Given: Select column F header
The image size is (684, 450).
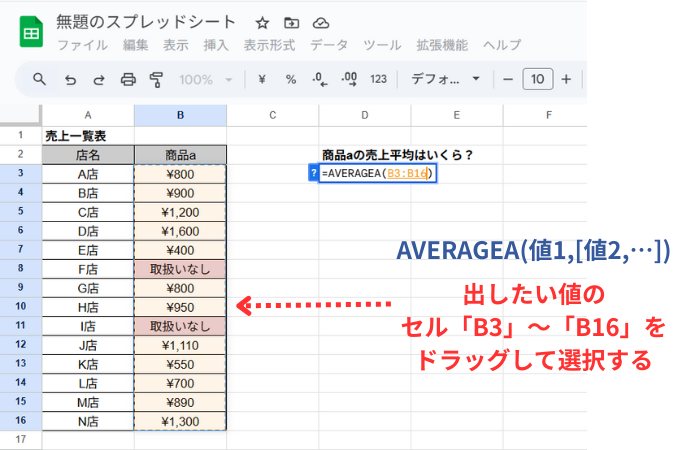Looking at the screenshot, I should coord(545,116).
